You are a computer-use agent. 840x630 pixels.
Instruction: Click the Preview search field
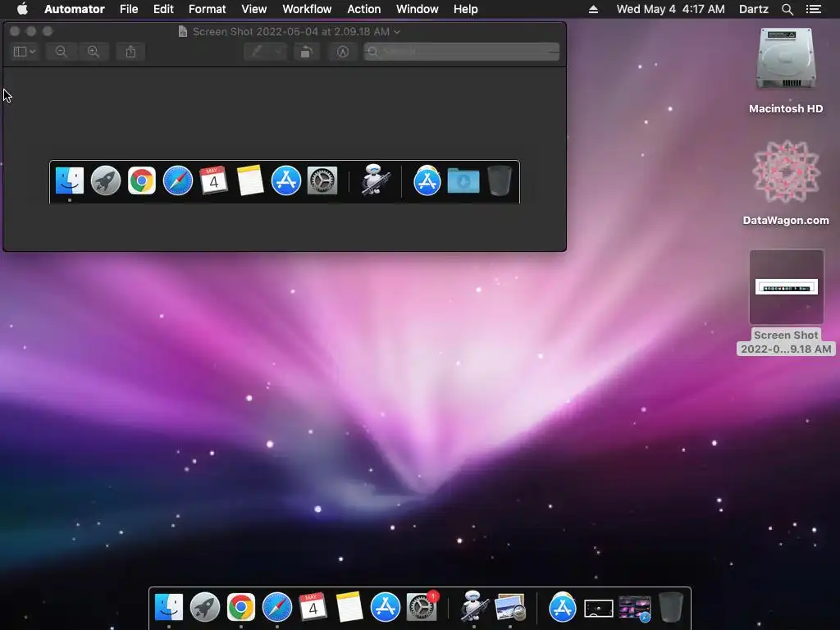coord(462,52)
